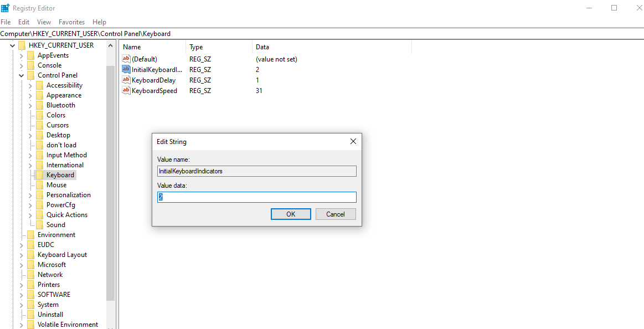Click the Input Method folder icon
The image size is (644, 329).
[39, 155]
